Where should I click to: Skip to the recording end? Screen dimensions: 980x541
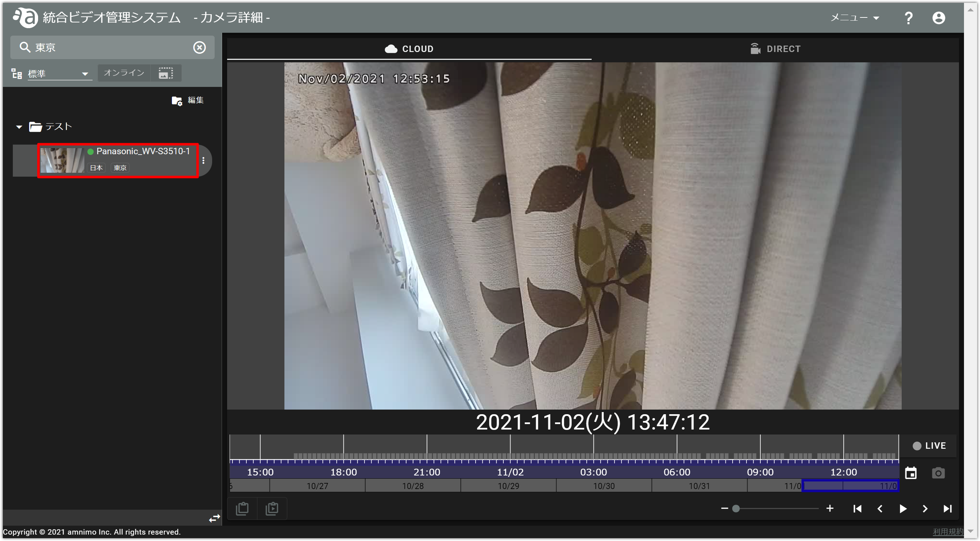[x=947, y=509]
